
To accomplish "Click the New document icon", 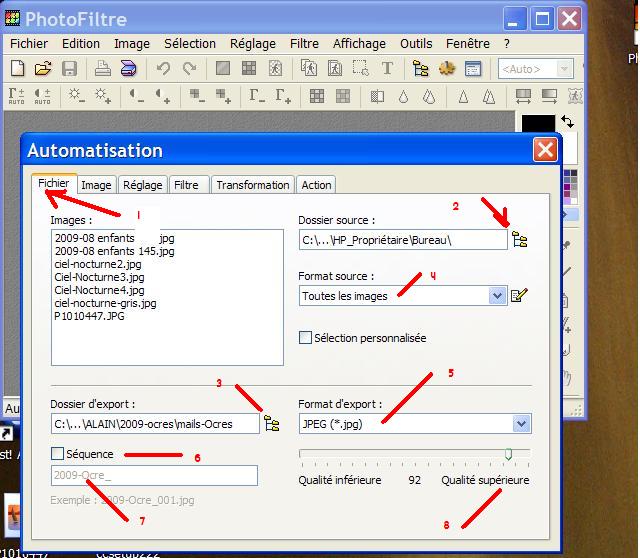I will (x=17, y=68).
